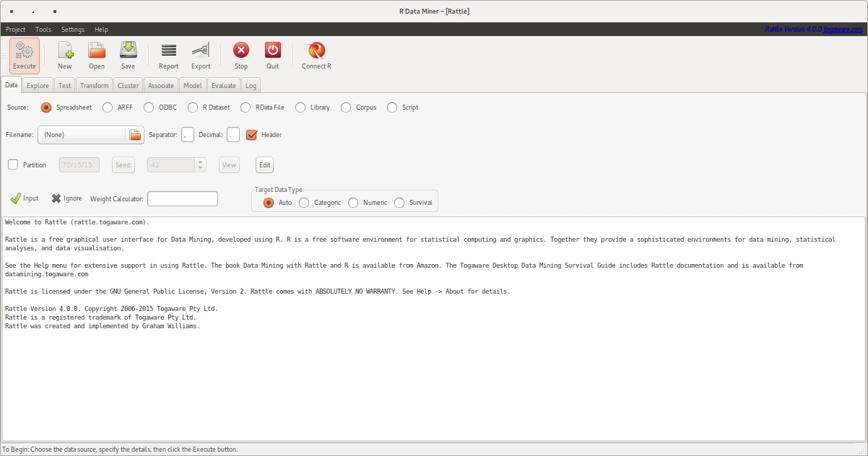
Task: Click the Export toolbar icon
Action: [x=201, y=51]
